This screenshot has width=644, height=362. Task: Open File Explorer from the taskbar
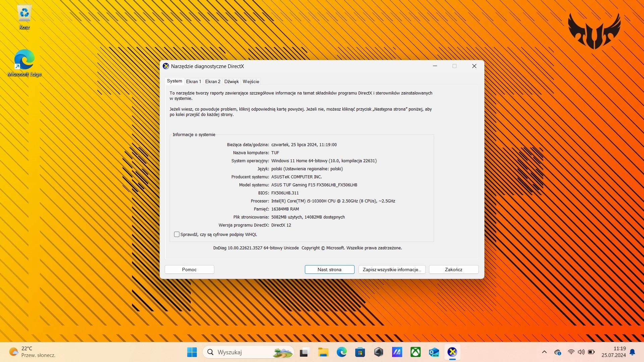click(323, 352)
